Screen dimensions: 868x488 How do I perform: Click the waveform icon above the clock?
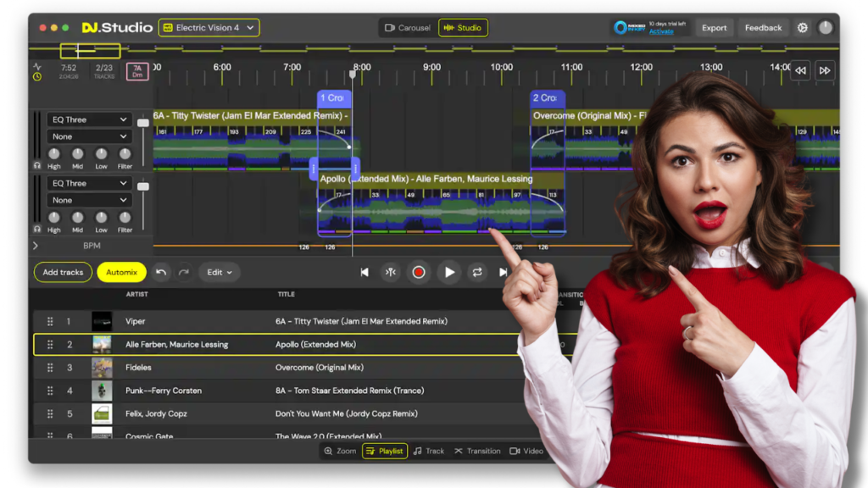37,66
